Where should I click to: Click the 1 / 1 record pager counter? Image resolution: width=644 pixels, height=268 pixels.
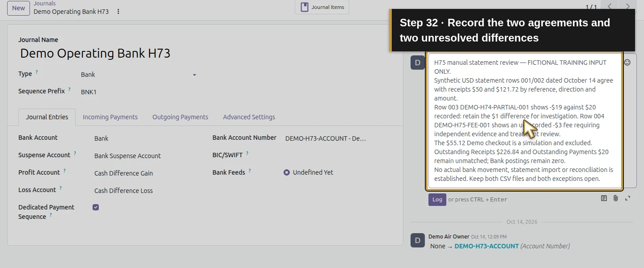pyautogui.click(x=591, y=7)
